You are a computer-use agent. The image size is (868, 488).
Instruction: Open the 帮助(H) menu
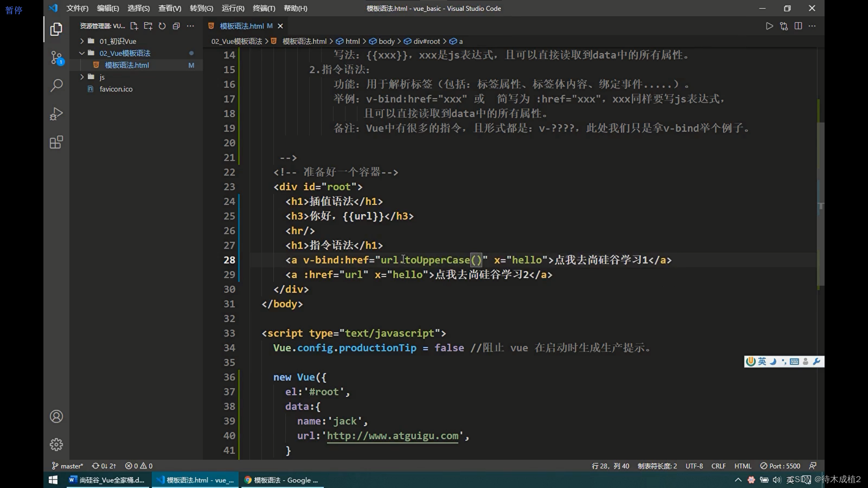(x=295, y=8)
